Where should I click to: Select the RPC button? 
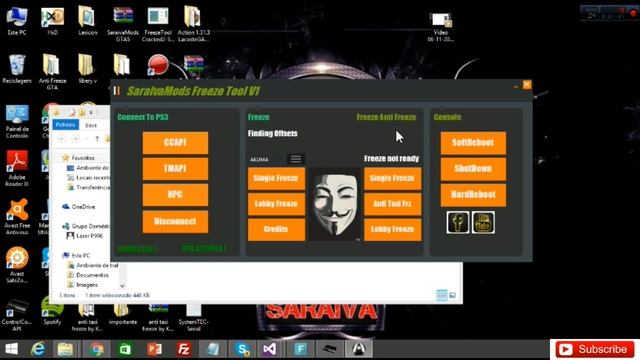coord(175,195)
